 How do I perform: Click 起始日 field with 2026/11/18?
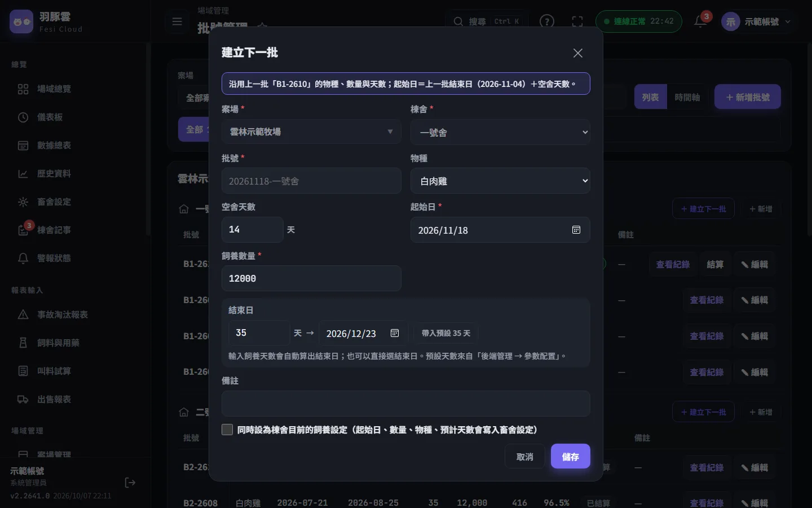(500, 230)
